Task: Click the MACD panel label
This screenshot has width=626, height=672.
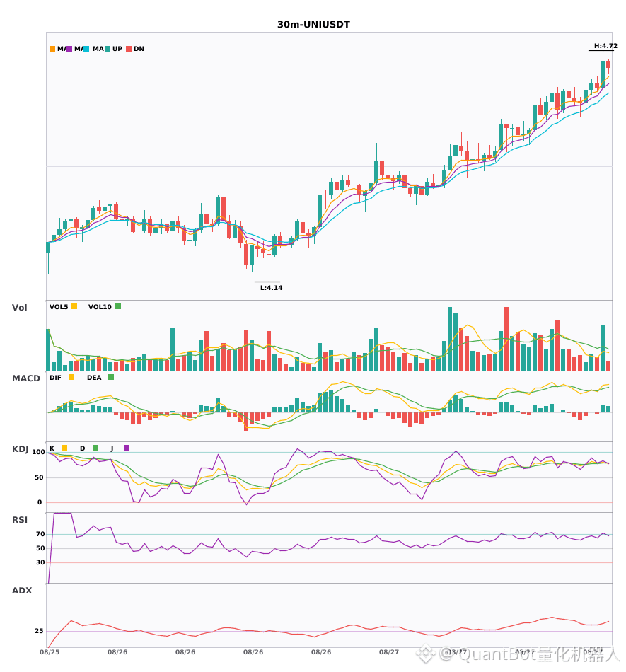Action: coord(25,378)
